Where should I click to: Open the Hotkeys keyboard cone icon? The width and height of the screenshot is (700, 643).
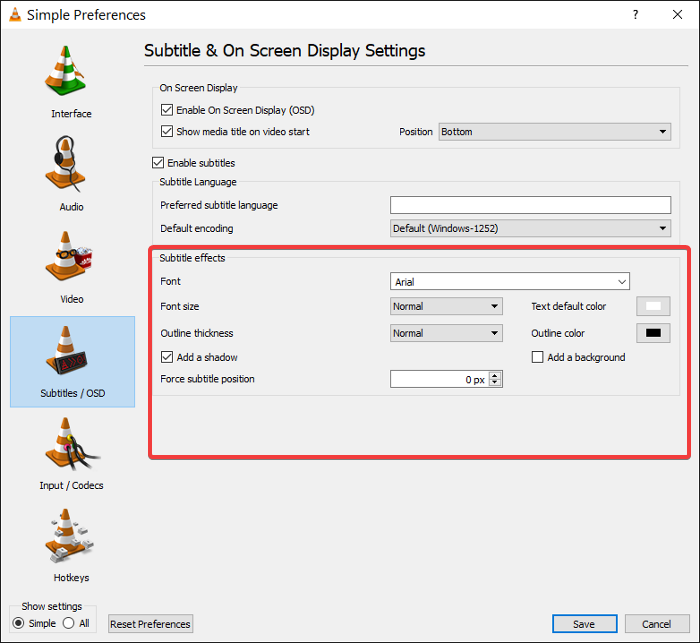(69, 536)
